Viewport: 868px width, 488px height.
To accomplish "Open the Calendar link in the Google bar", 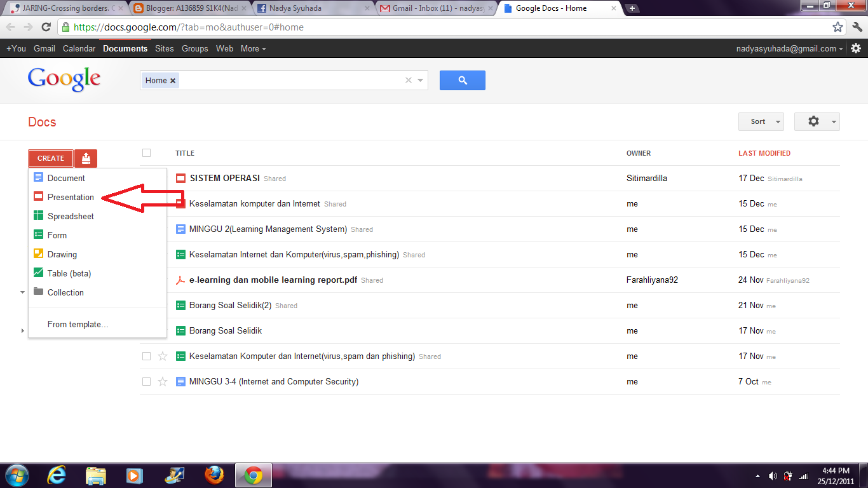I will pyautogui.click(x=79, y=48).
